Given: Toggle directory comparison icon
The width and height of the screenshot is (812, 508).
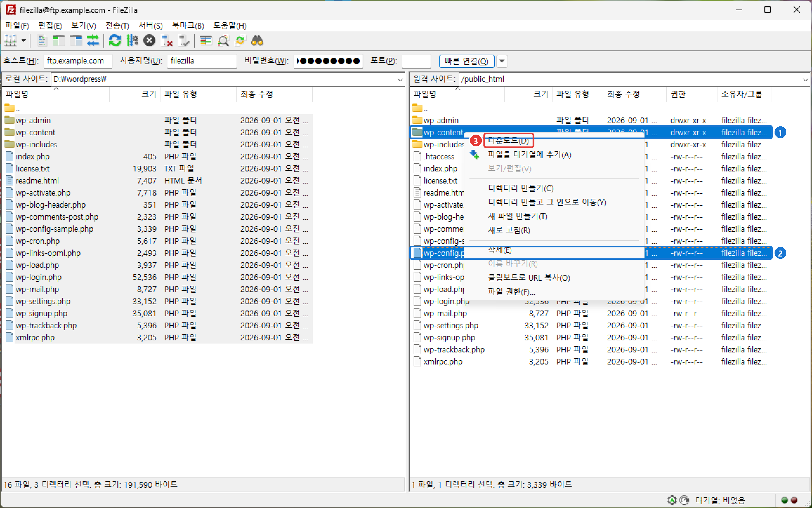Looking at the screenshot, I should (x=223, y=41).
